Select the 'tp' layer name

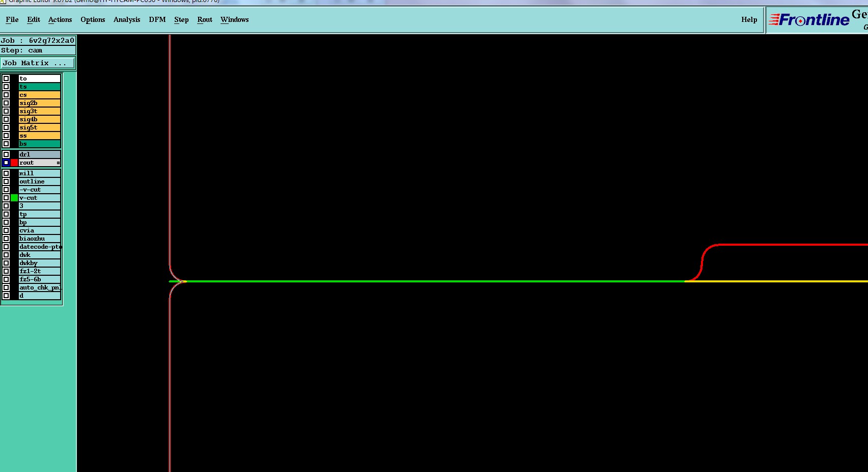40,214
